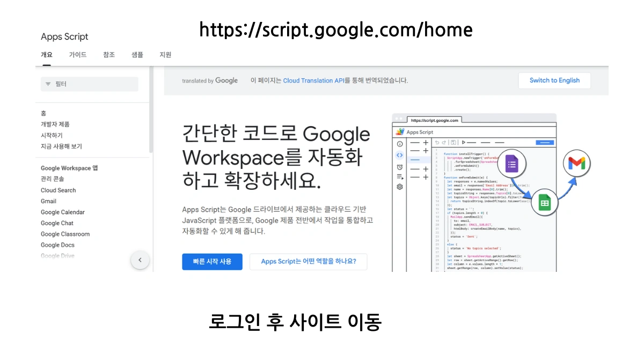Select the Google Sheets icon in the illustration
This screenshot has height=362, width=644.
[545, 203]
